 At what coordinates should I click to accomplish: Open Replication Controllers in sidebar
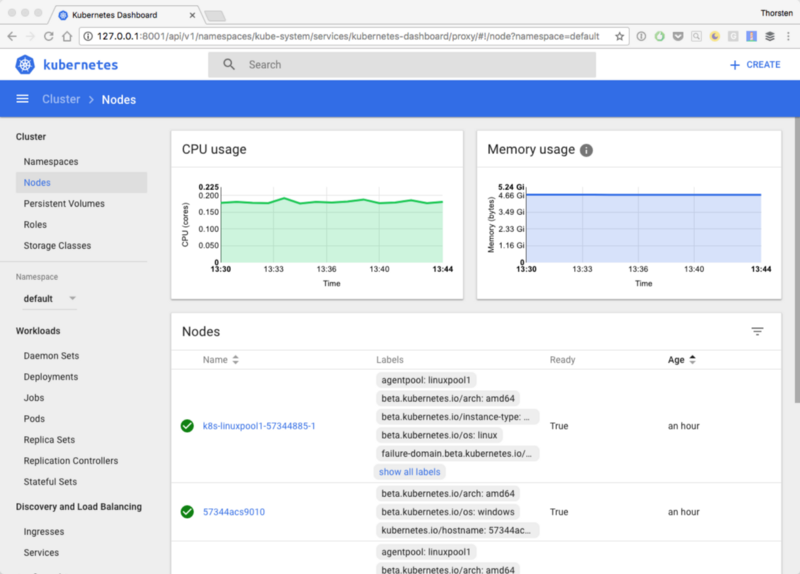coord(70,460)
